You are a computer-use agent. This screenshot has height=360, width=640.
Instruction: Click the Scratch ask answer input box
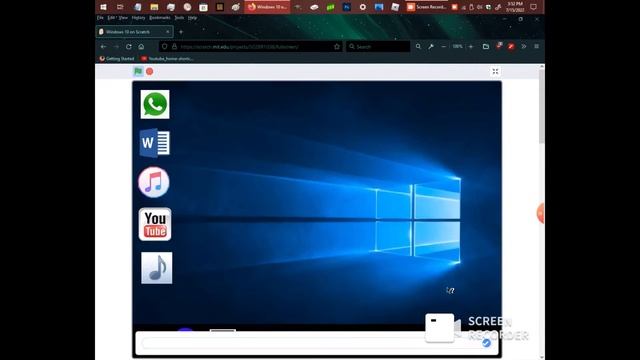312,343
